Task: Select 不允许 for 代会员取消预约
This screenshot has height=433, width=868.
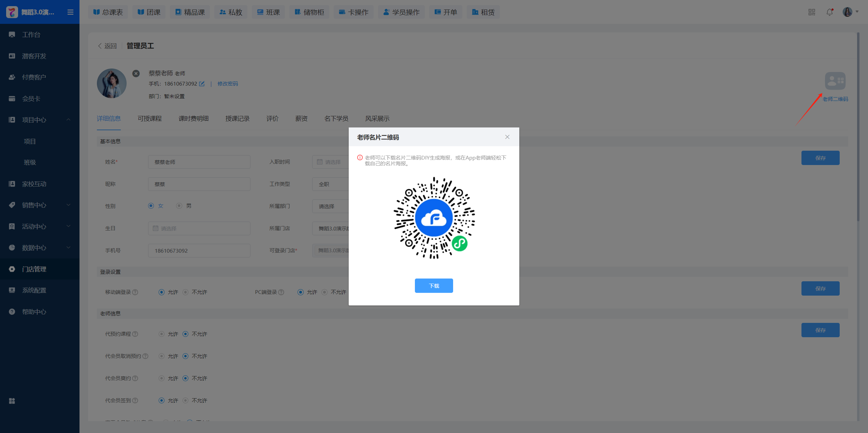Action: coord(185,356)
